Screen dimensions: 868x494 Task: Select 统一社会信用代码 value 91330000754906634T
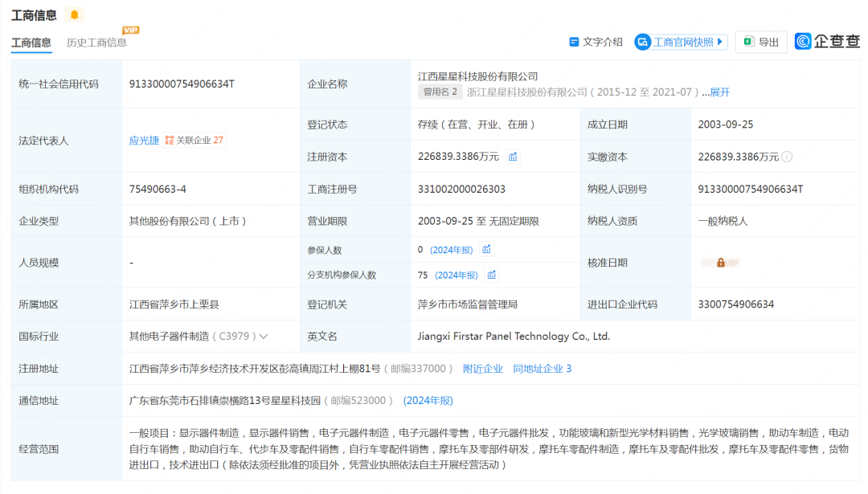182,84
